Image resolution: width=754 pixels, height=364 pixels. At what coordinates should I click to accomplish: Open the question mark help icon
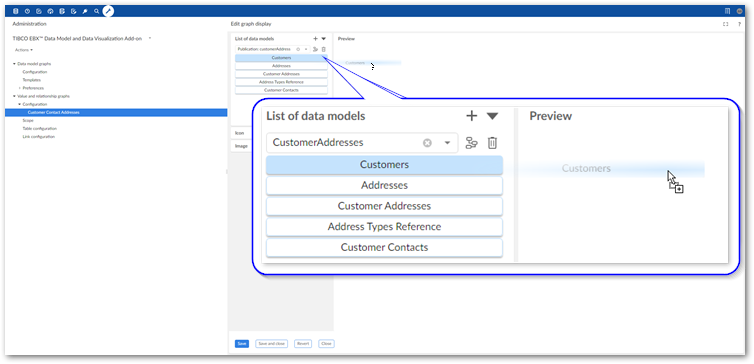(739, 24)
